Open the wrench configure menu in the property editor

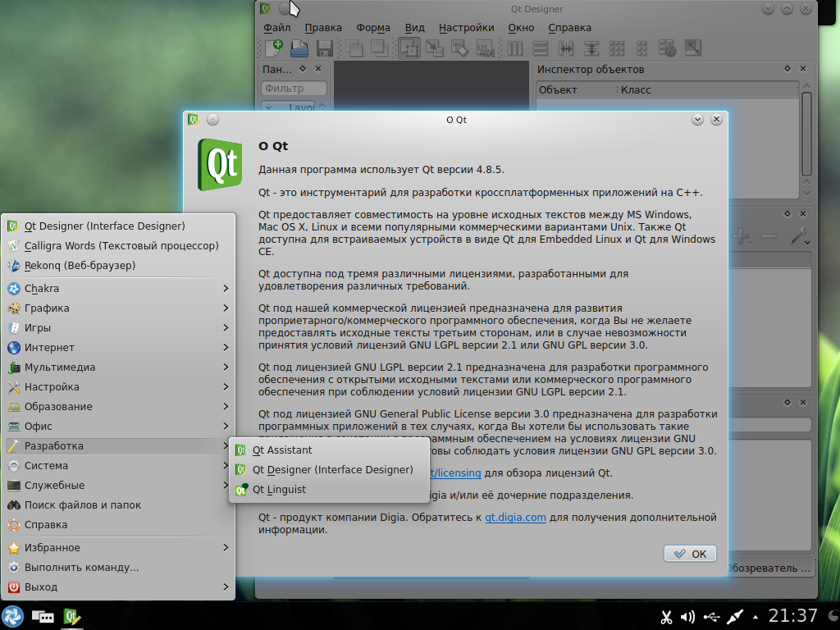pos(799,236)
